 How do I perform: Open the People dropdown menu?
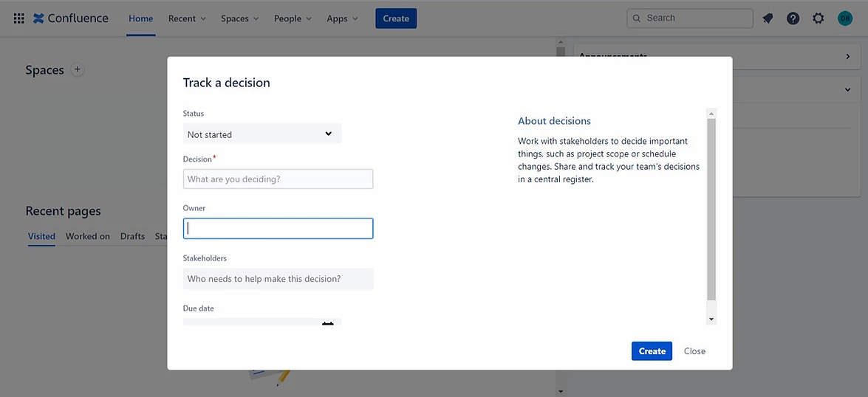tap(293, 18)
